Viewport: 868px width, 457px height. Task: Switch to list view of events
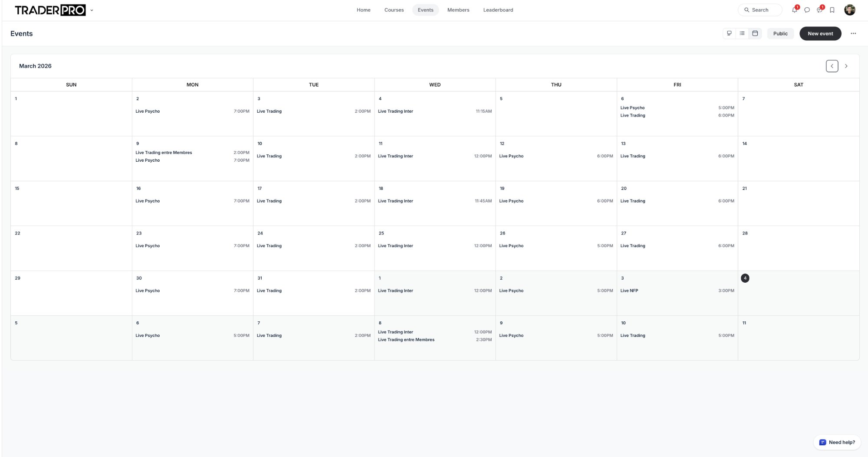tap(742, 33)
